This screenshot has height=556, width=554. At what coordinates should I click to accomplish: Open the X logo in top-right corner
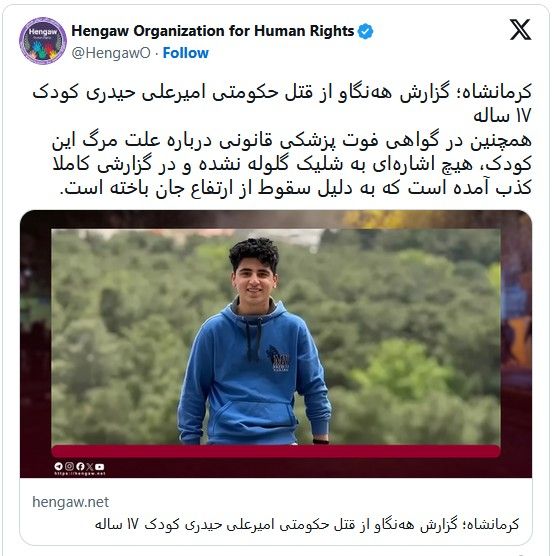tap(520, 30)
